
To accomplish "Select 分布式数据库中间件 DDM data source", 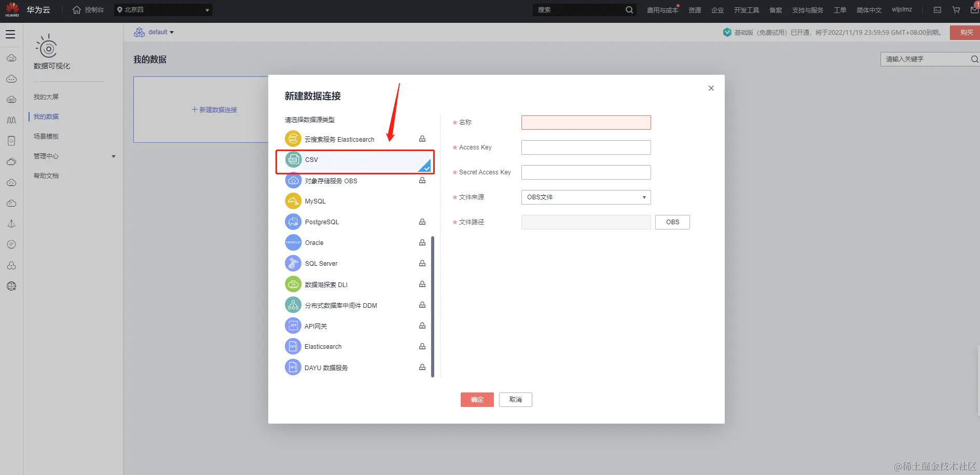I will [x=355, y=305].
